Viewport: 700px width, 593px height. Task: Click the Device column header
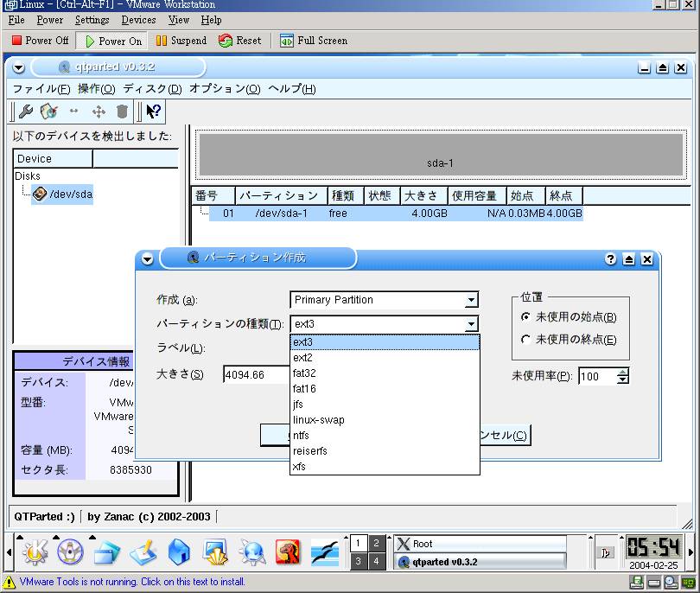pyautogui.click(x=53, y=158)
